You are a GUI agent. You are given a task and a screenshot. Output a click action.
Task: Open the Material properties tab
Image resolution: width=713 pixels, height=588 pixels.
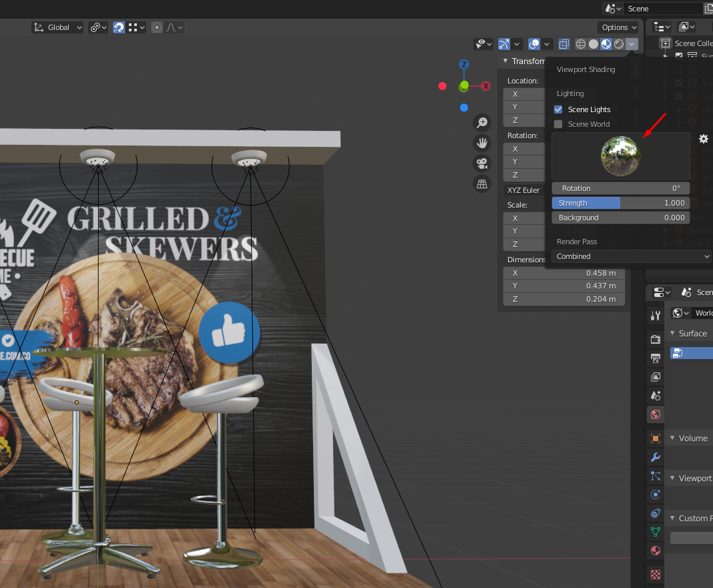655,551
